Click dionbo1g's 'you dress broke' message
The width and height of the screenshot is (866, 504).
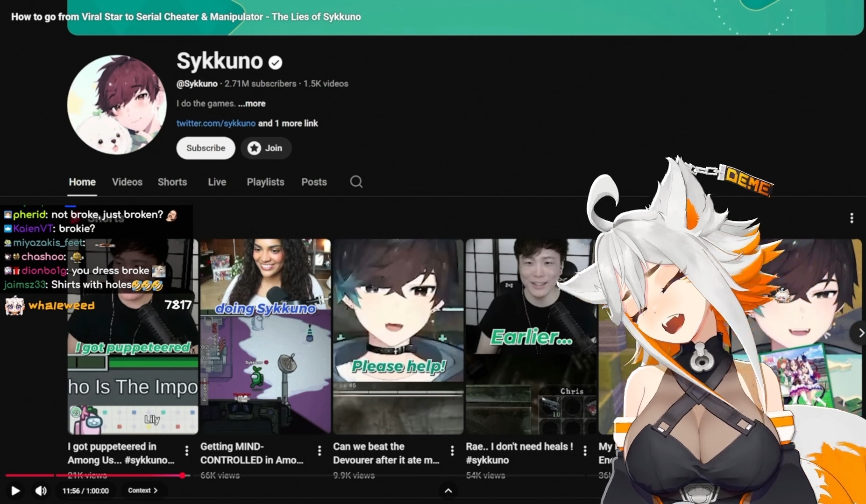(85, 271)
